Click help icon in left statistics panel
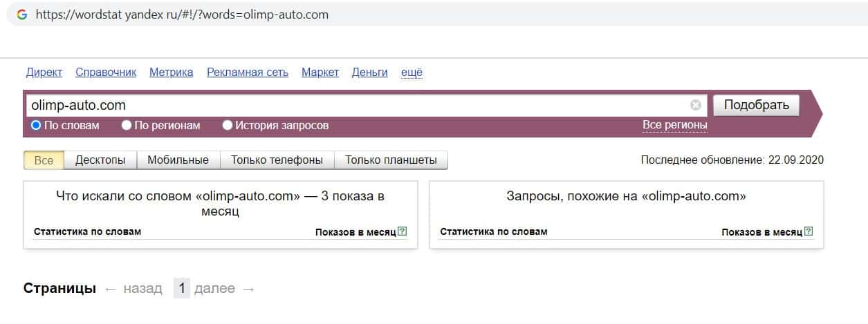868x324 pixels. [403, 232]
